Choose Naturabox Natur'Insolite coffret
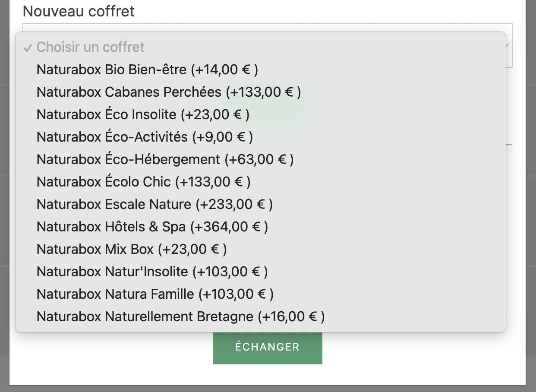The width and height of the screenshot is (536, 392). (x=152, y=272)
